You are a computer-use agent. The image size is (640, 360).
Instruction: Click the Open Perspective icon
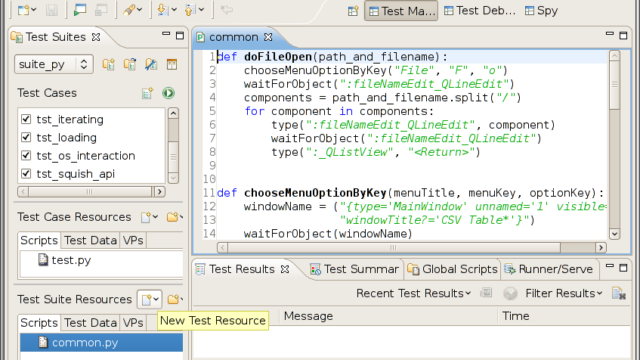(x=353, y=11)
